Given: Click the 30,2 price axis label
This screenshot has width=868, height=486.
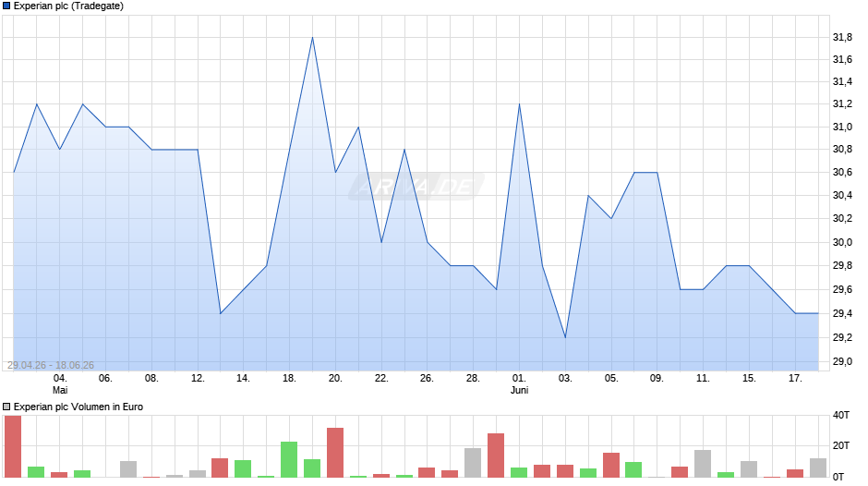Looking at the screenshot, I should (842, 218).
